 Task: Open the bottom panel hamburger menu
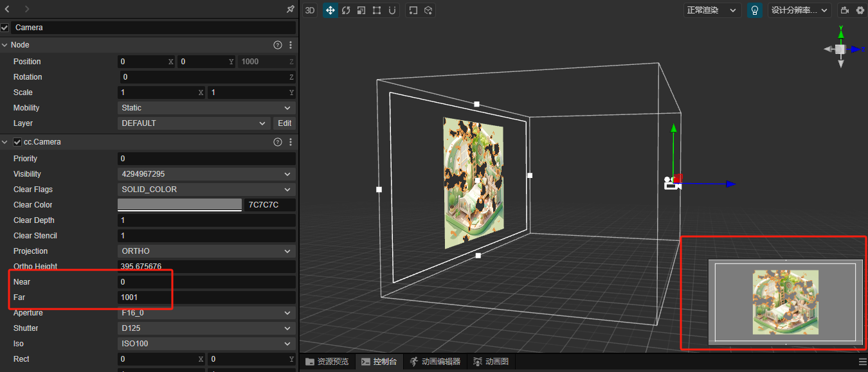pyautogui.click(x=862, y=362)
